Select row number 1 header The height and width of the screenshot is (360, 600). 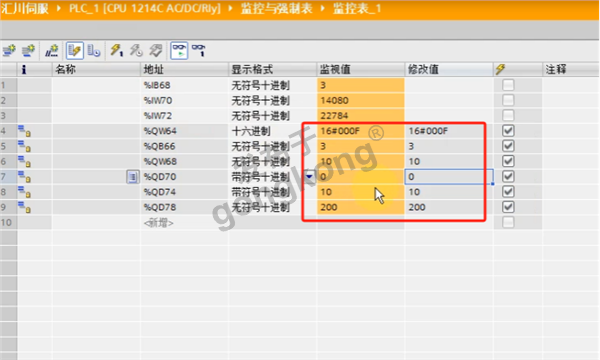(8, 85)
